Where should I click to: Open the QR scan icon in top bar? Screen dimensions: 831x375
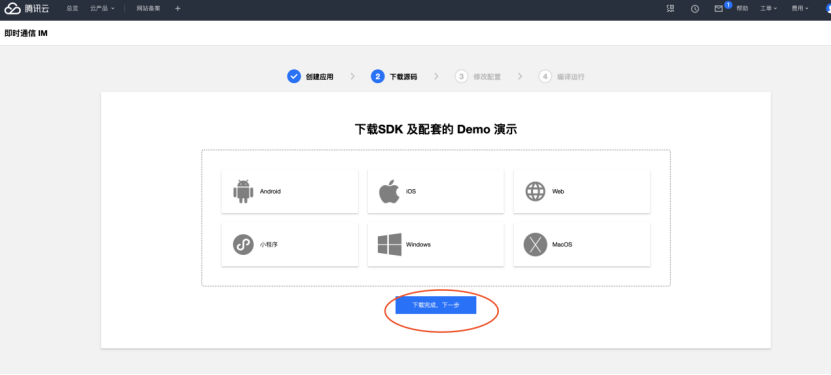[x=671, y=8]
